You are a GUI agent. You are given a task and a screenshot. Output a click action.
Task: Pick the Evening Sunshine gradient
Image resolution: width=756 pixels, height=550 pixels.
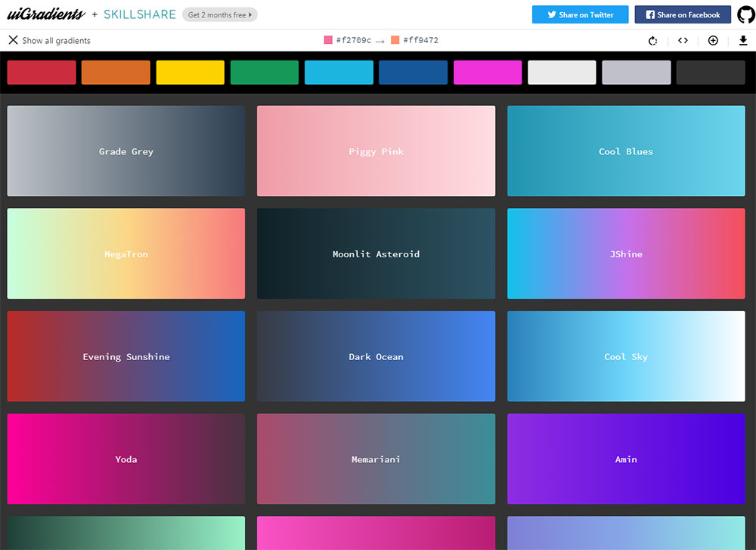pyautogui.click(x=125, y=356)
